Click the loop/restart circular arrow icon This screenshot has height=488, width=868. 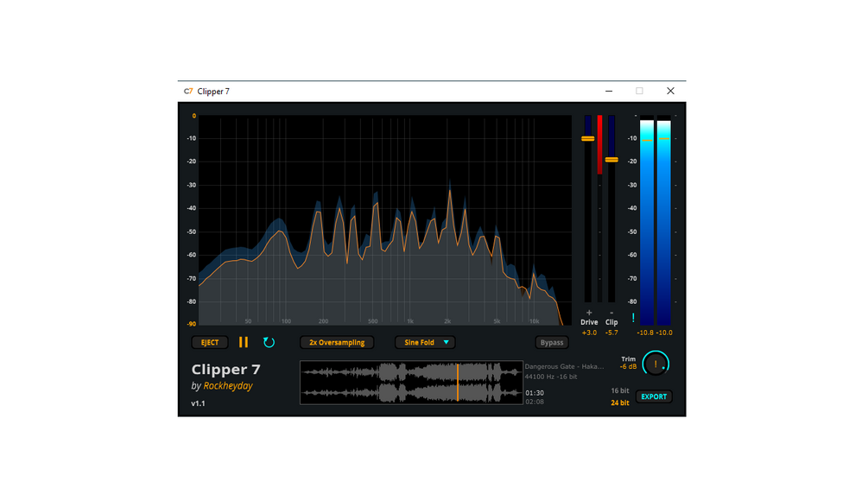pyautogui.click(x=269, y=343)
